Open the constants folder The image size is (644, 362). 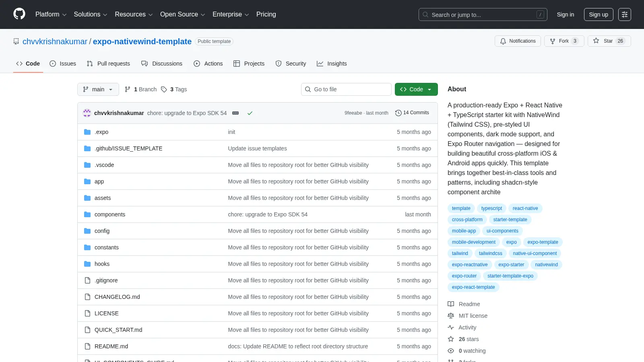[107, 247]
